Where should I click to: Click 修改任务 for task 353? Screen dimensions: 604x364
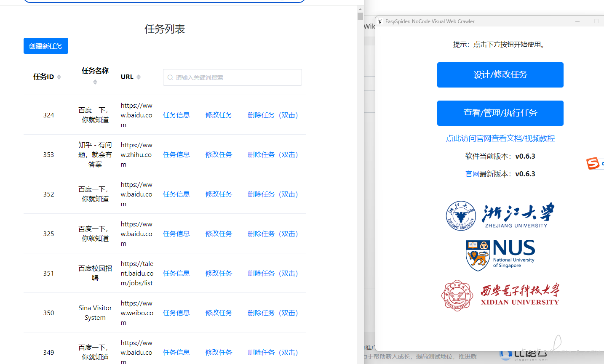(x=219, y=154)
